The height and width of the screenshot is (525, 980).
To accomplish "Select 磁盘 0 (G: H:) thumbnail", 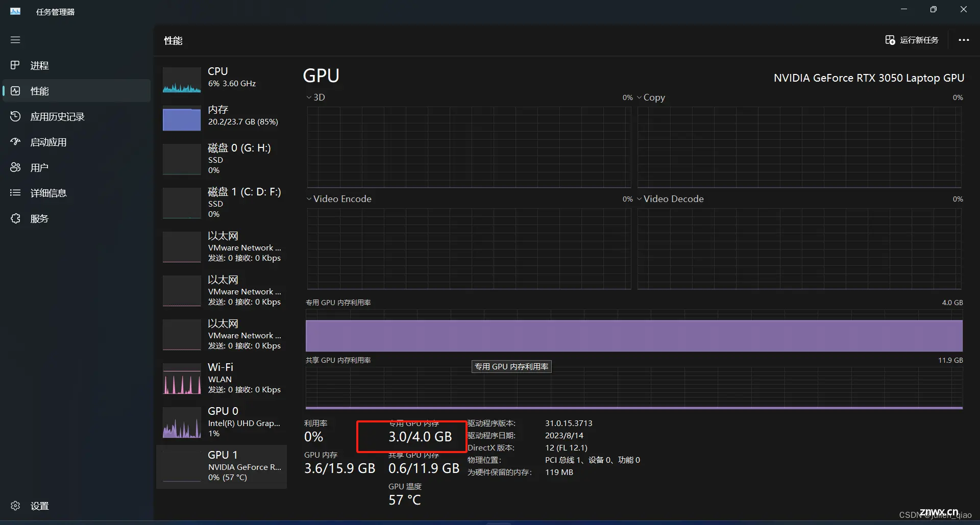I will pos(182,159).
